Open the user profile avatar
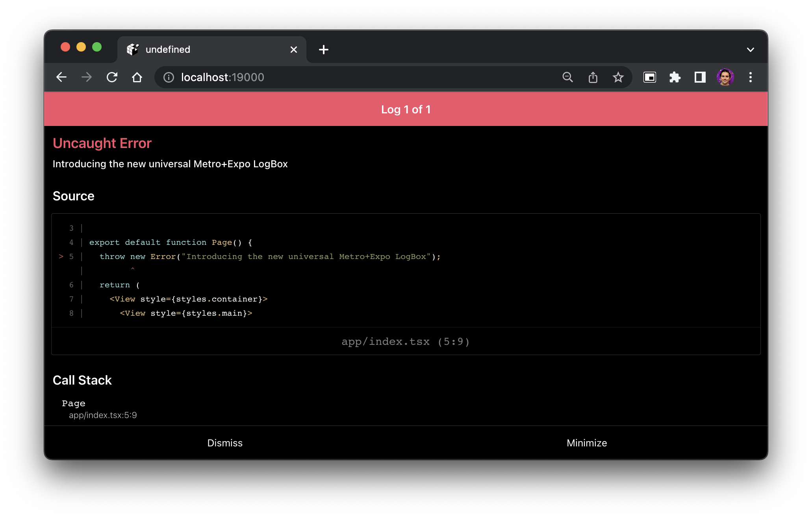Screen dimensions: 812x518 725,77
